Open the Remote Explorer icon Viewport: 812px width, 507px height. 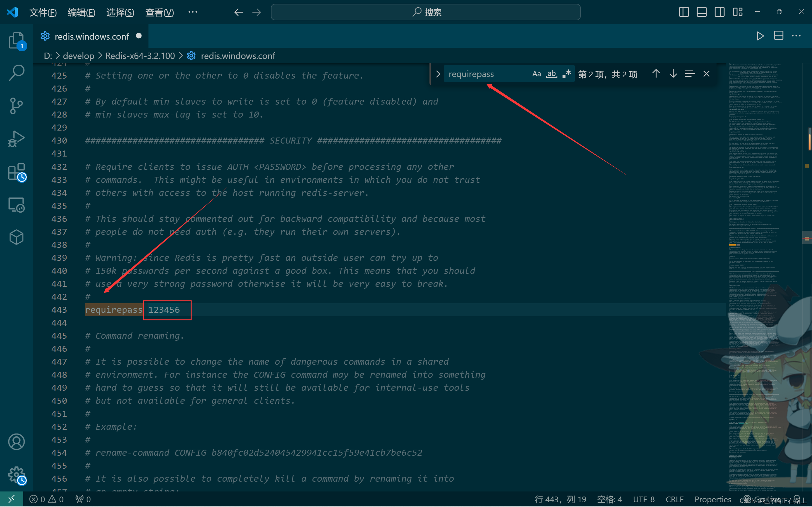(16, 205)
